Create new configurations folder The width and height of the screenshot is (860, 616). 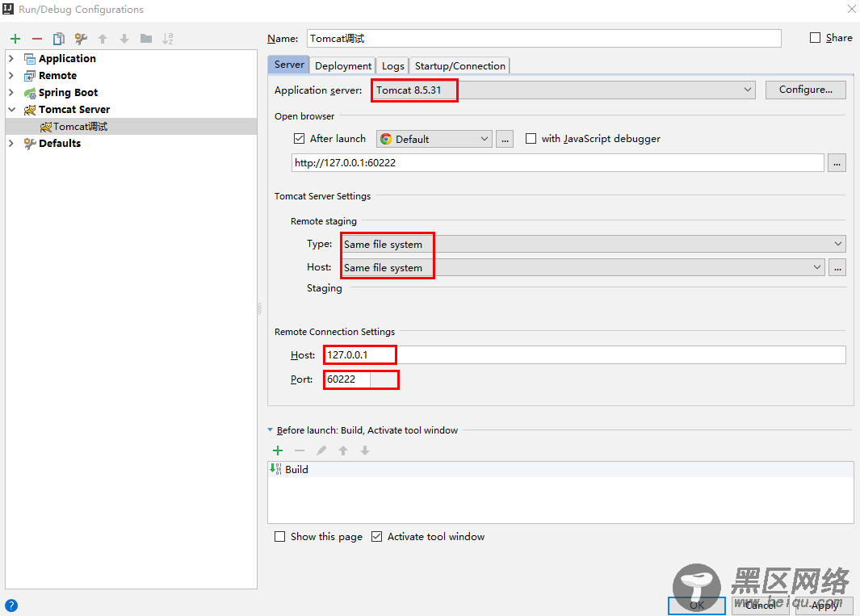click(146, 39)
